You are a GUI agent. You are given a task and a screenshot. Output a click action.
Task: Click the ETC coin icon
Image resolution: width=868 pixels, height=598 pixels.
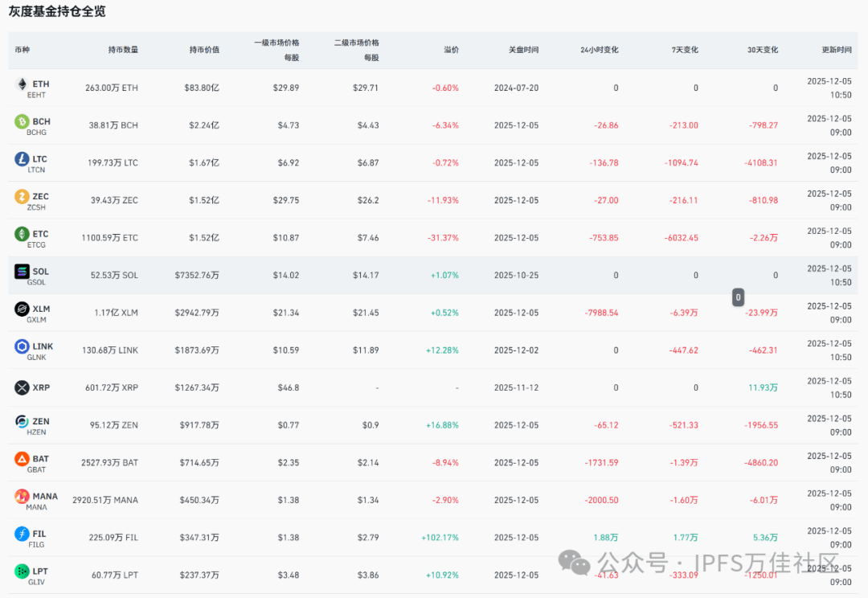(x=23, y=234)
